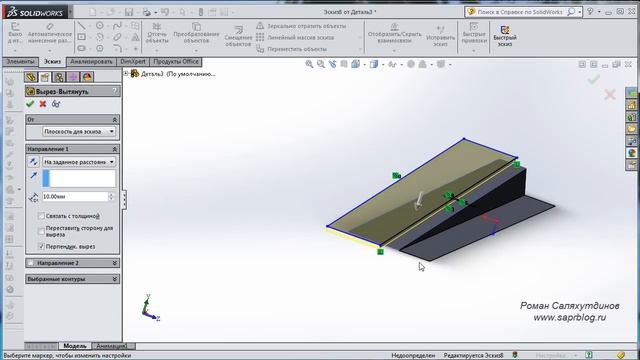This screenshot has width=640, height=360.
Task: Click confirmation corner red X
Action: point(610,95)
